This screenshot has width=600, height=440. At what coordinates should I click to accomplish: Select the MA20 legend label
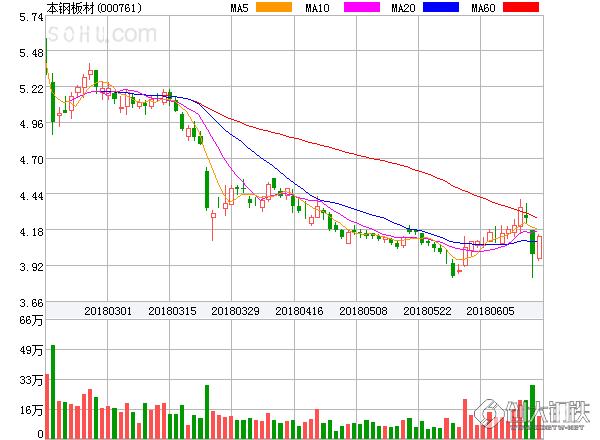point(403,8)
